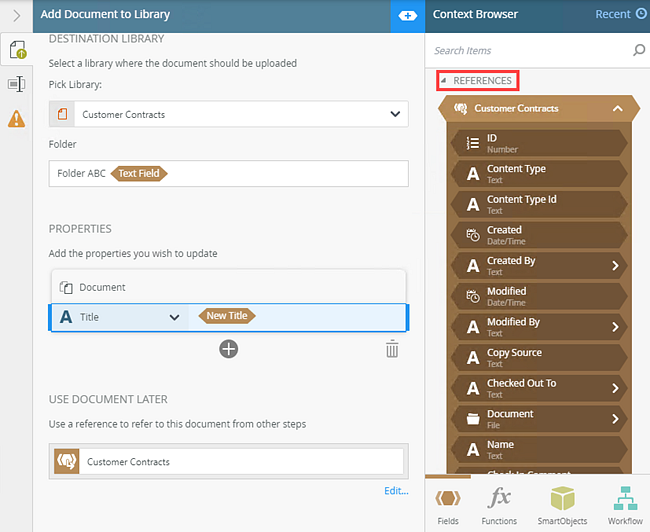Click the trash delete property icon

[392, 349]
